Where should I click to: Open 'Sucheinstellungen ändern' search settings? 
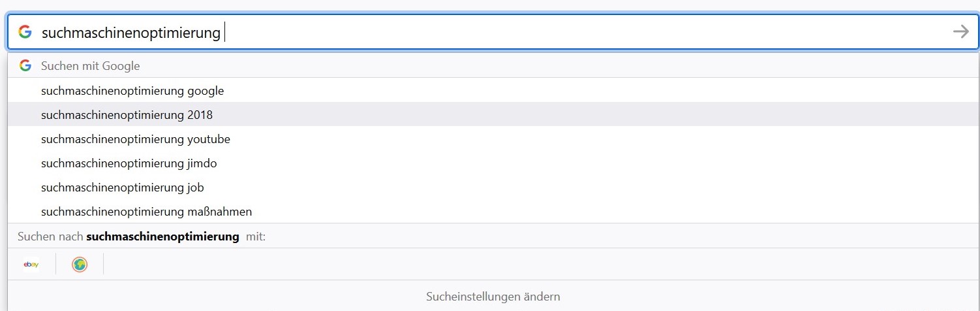[493, 296]
